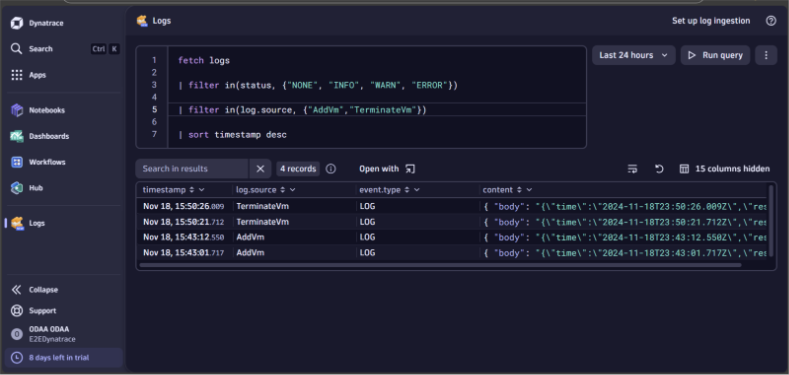Sort by log.source column
The image size is (789, 375).
283,190
